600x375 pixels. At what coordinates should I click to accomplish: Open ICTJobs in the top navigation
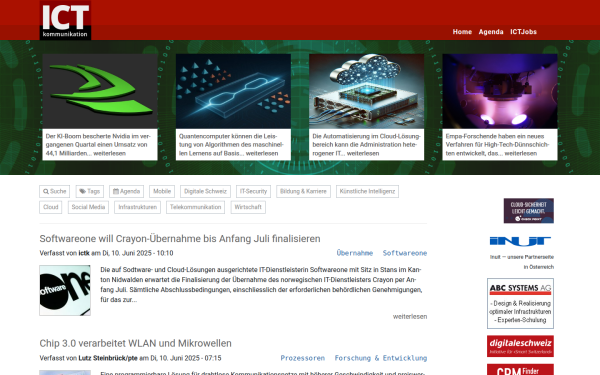(x=523, y=32)
